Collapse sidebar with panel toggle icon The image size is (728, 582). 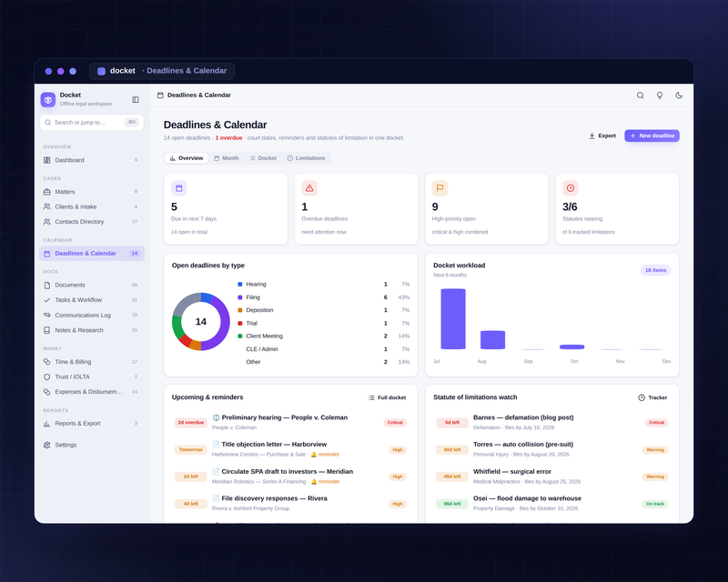[136, 99]
